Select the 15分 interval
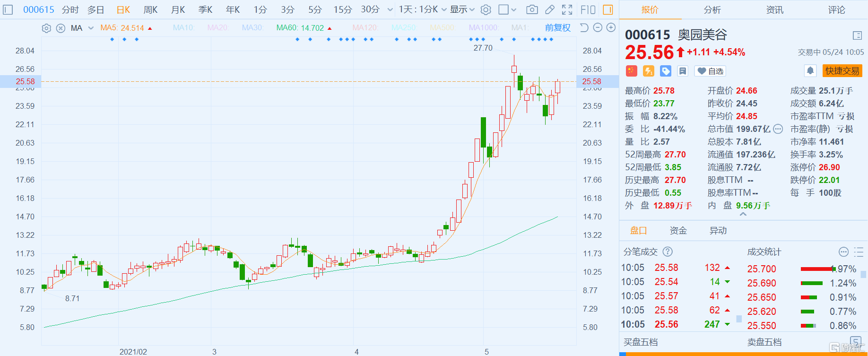 [343, 9]
